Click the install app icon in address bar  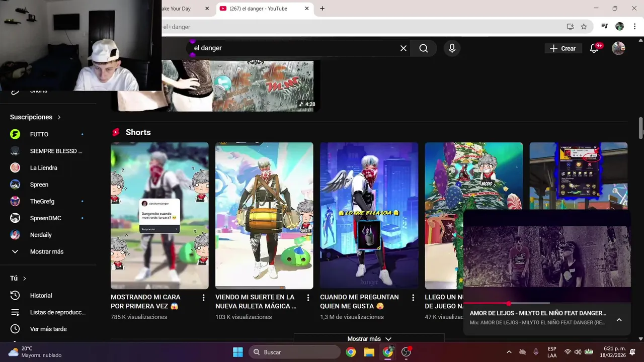570,27
